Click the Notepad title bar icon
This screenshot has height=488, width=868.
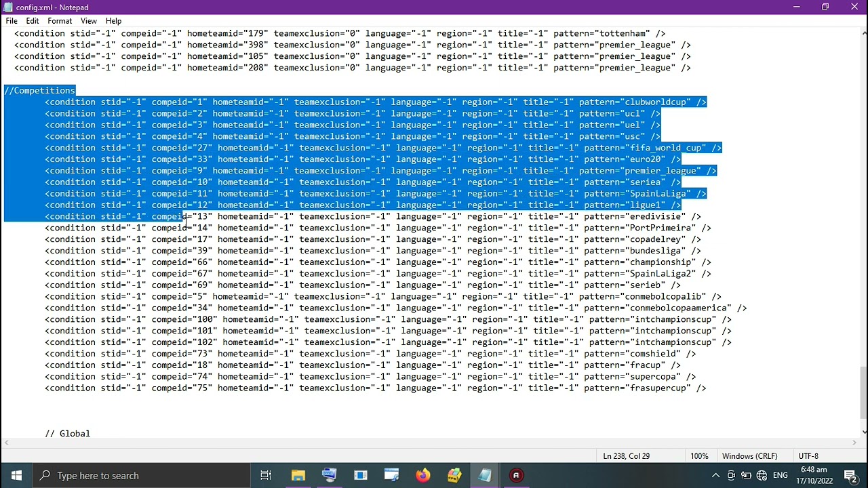[x=7, y=7]
